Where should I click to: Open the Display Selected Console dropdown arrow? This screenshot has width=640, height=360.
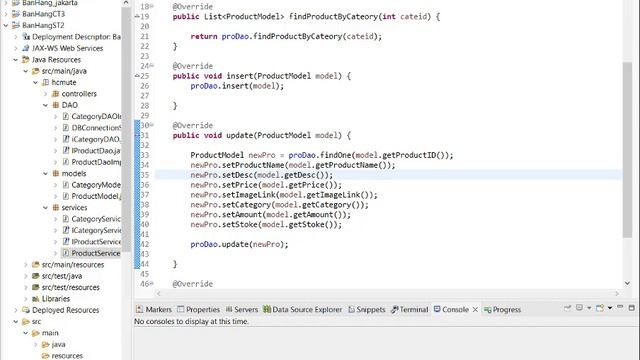[589, 308]
